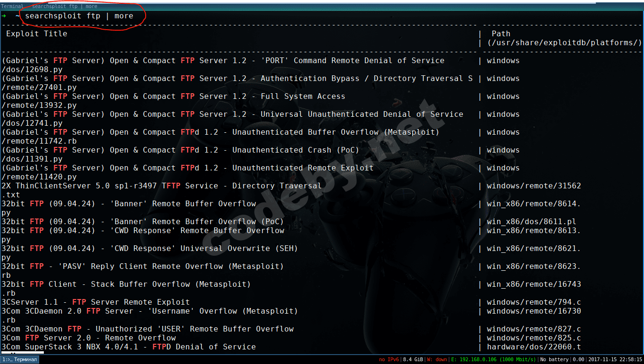Screen dimensions: 644x364
Task: Click the '(/usr/share/exploitdb/platforms/)' header text
Action: [565, 43]
